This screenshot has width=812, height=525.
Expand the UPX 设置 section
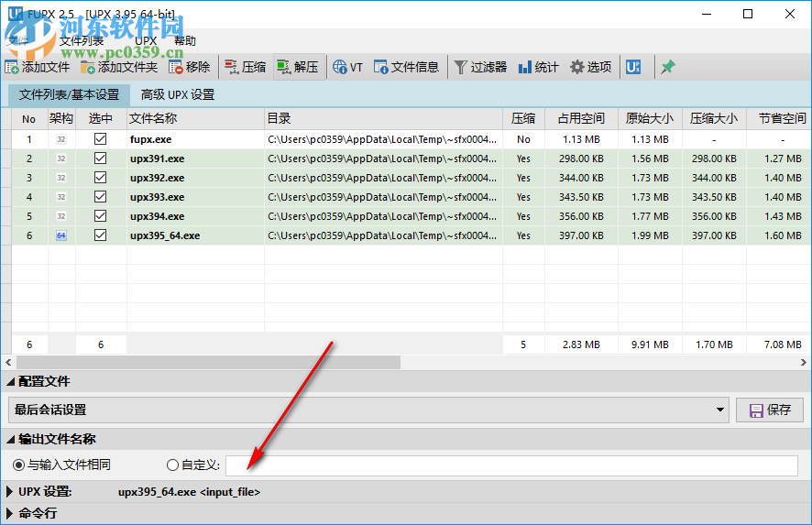(x=9, y=492)
